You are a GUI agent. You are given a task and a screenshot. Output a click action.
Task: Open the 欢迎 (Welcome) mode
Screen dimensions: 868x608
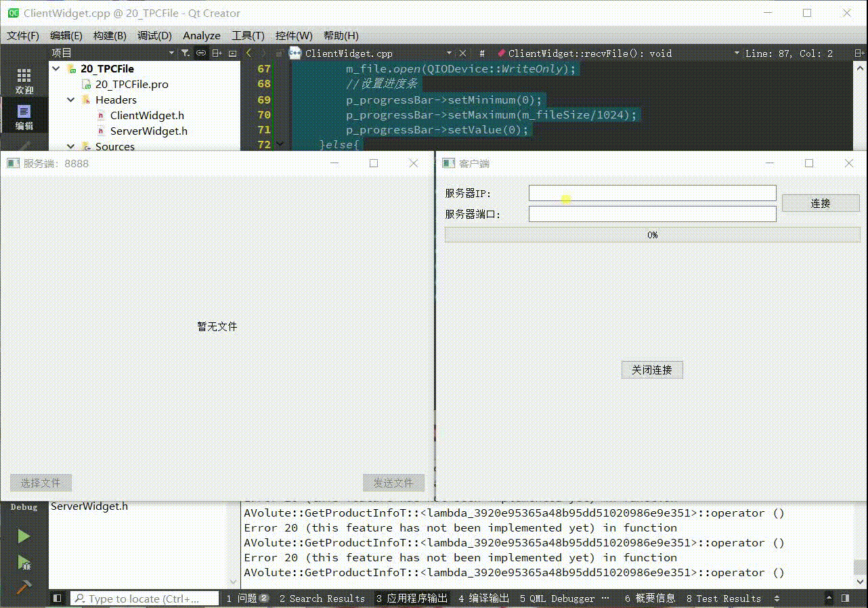click(x=24, y=81)
